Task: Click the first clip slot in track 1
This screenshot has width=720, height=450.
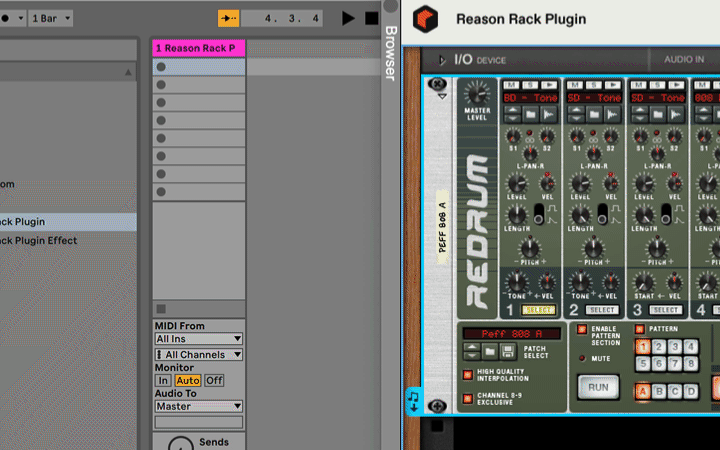Action: coord(199,67)
